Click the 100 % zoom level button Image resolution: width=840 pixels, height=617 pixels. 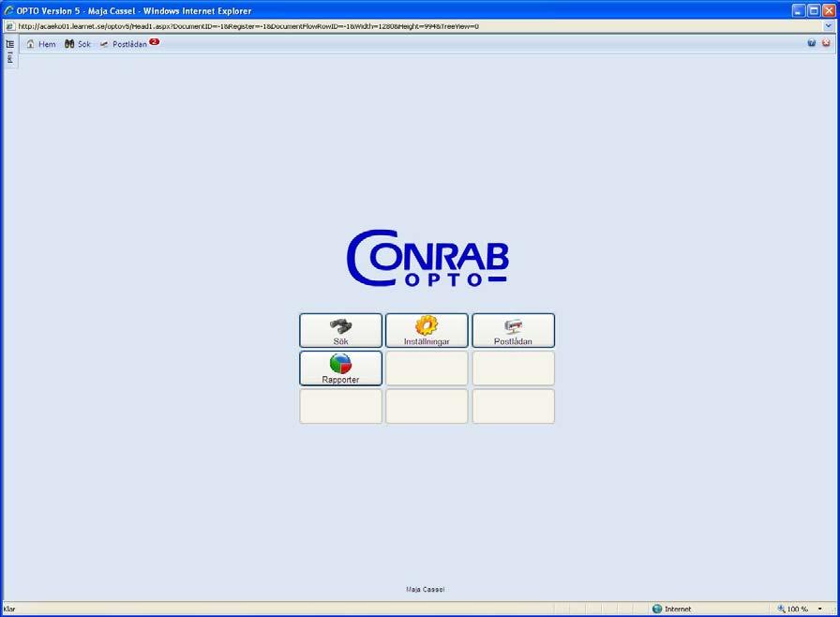click(x=793, y=609)
